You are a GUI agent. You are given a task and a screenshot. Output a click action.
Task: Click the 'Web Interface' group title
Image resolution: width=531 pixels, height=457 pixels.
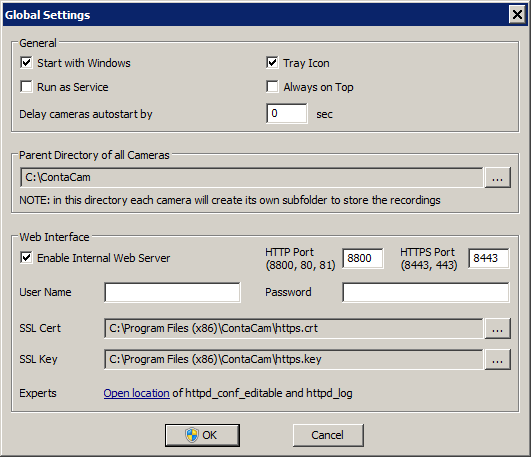click(54, 237)
